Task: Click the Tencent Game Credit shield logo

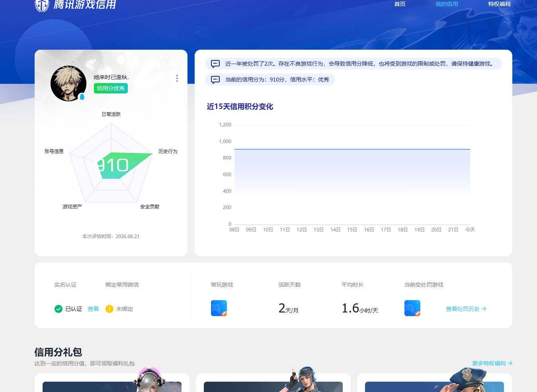Action: point(42,5)
